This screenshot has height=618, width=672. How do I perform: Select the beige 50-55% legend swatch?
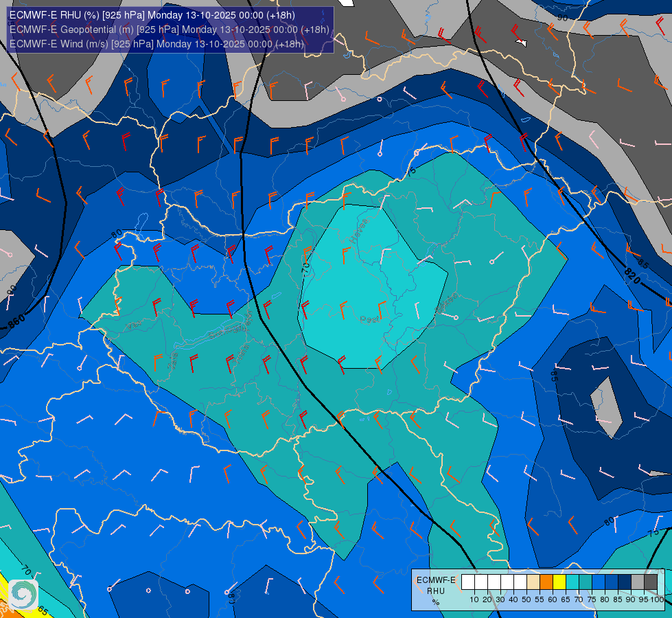click(x=533, y=582)
